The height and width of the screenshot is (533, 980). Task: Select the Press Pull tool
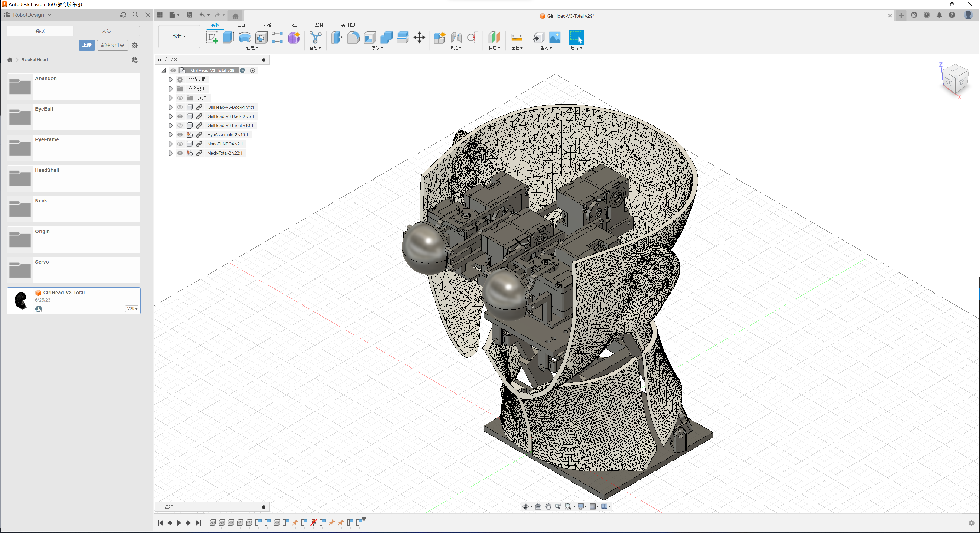337,37
